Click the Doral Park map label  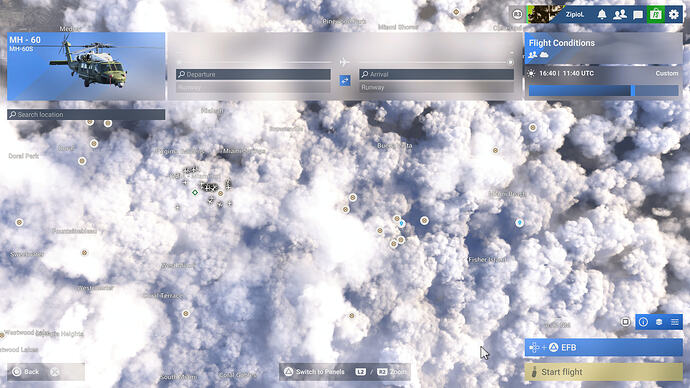click(23, 156)
